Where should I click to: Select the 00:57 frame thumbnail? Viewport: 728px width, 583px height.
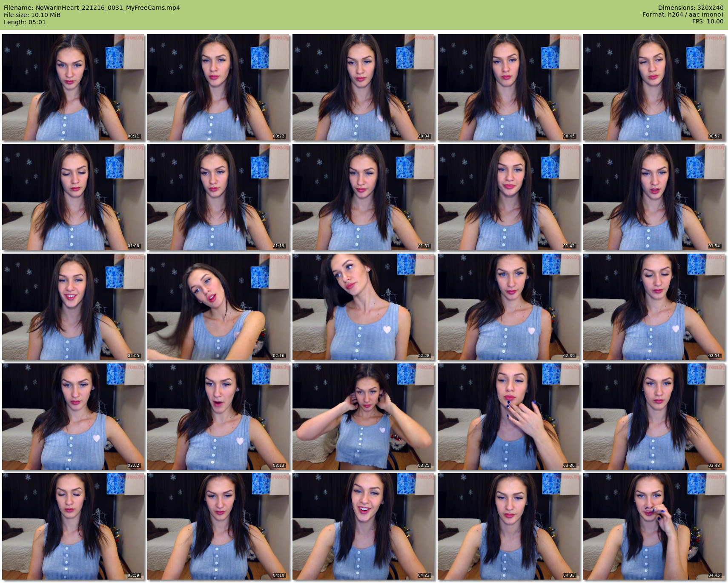654,87
